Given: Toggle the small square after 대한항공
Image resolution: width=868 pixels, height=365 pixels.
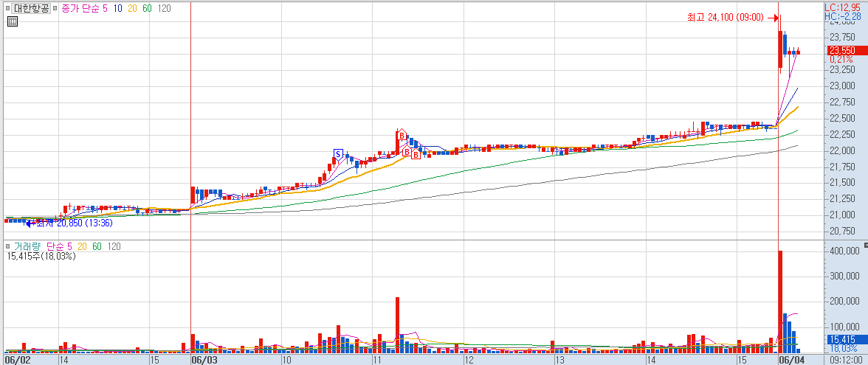Looking at the screenshot, I should click(54, 8).
